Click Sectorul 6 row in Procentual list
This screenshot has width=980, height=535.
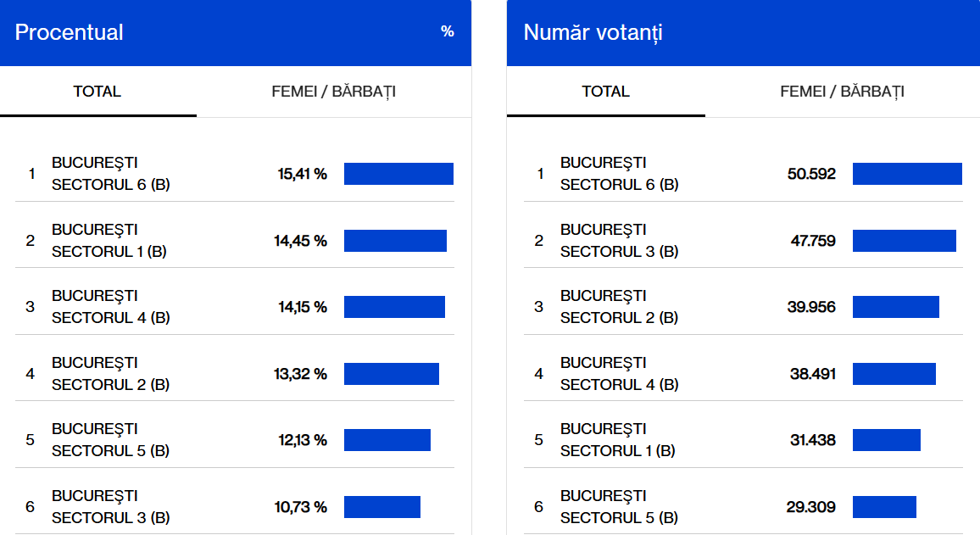click(111, 174)
